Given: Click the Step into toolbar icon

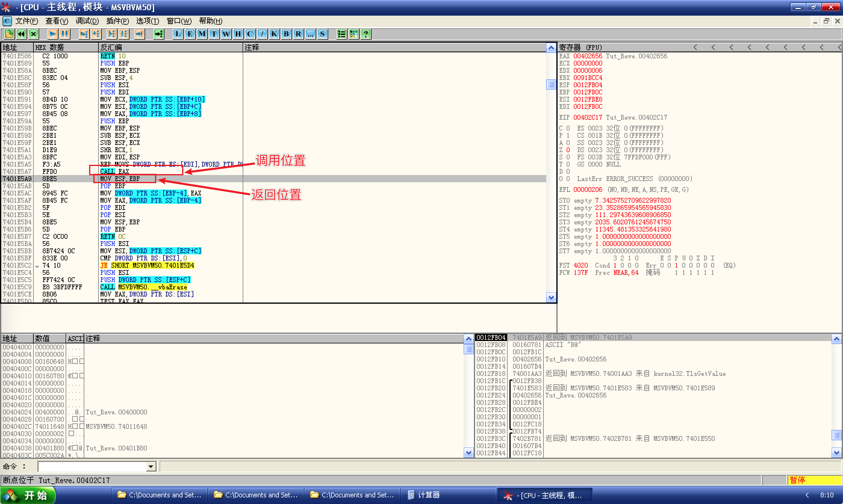Looking at the screenshot, I should (84, 34).
